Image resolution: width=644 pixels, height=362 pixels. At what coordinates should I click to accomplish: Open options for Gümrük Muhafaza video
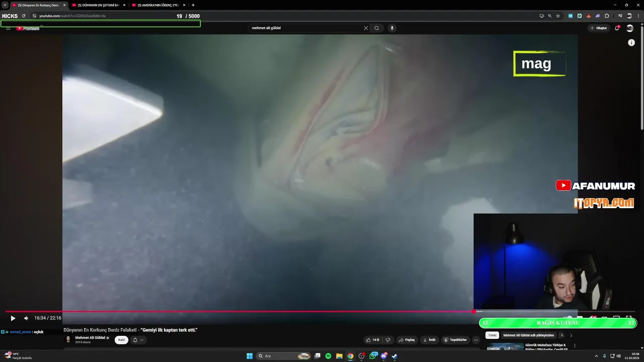tap(575, 346)
